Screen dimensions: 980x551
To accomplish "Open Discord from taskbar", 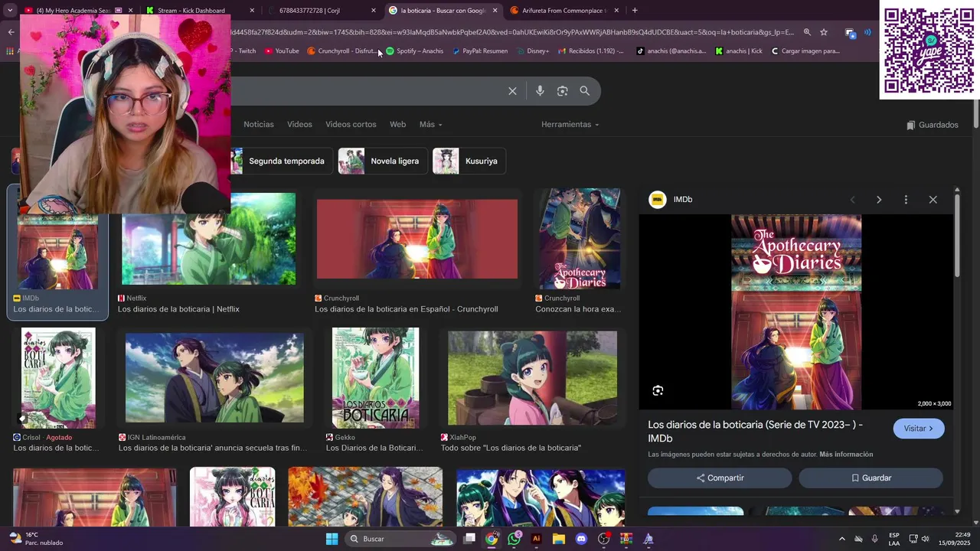I will (581, 539).
